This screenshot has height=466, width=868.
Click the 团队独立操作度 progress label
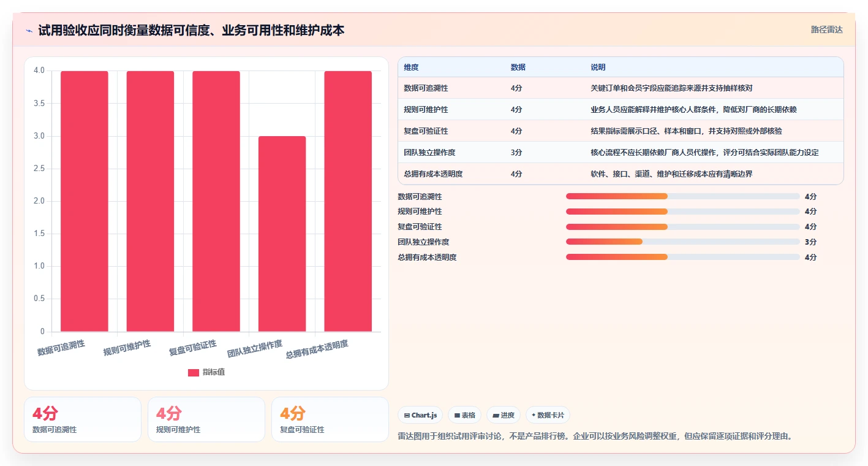coord(423,242)
